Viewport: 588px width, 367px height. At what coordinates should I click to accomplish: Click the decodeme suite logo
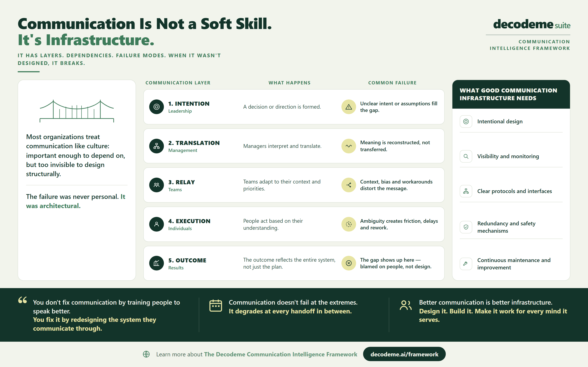(x=532, y=24)
